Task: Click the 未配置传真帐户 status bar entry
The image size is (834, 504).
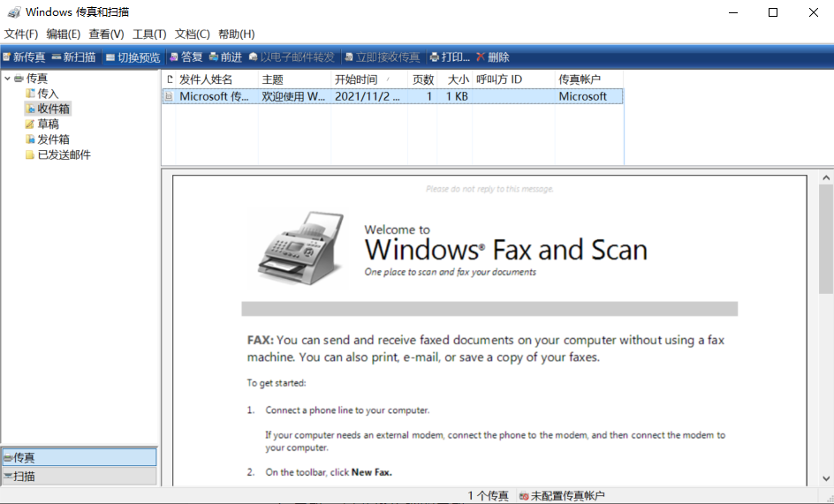Action: click(563, 495)
